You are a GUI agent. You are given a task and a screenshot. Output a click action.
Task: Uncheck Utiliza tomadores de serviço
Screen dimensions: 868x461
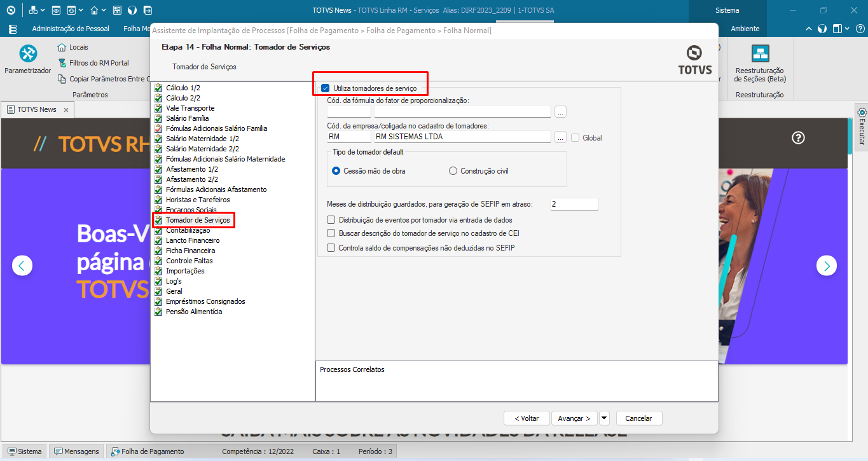pos(325,88)
